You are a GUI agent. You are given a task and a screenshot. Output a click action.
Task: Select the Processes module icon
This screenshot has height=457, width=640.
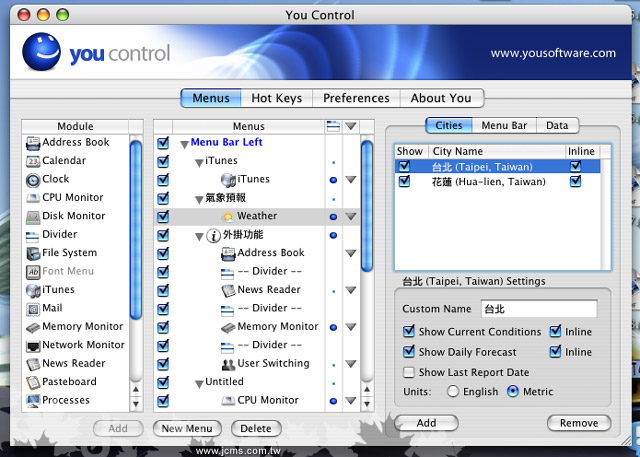[x=33, y=401]
